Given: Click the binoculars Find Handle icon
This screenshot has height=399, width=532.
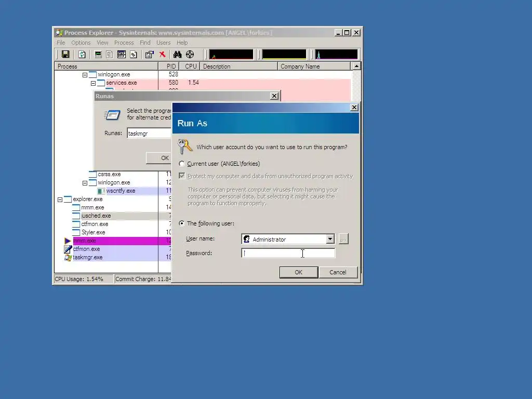Looking at the screenshot, I should coord(178,54).
